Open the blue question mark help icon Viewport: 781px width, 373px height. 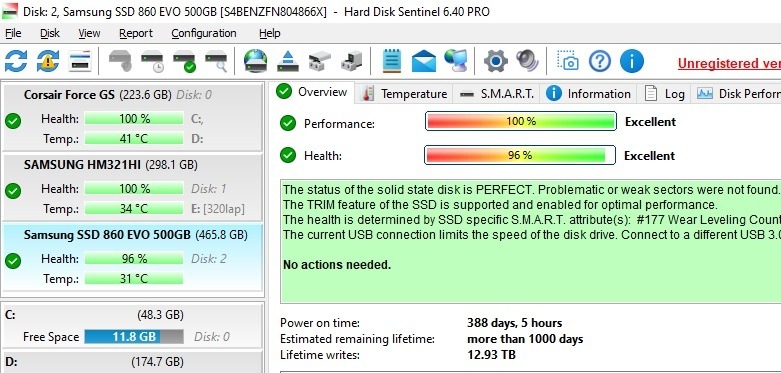600,61
